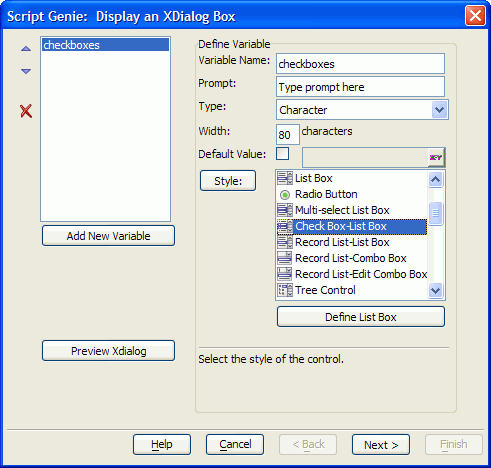Select 'Tree Control' style text
Image resolution: width=491 pixels, height=468 pixels.
pos(325,290)
